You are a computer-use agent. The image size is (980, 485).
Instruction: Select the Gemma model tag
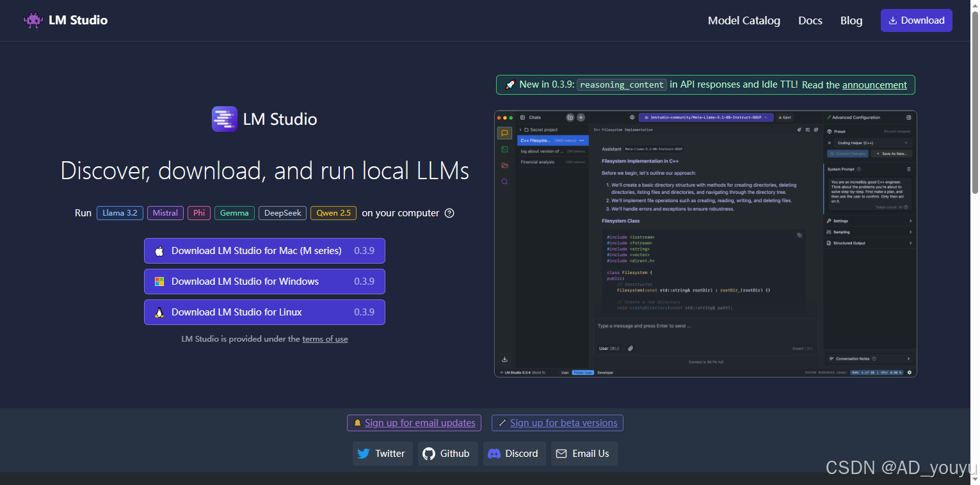click(234, 213)
